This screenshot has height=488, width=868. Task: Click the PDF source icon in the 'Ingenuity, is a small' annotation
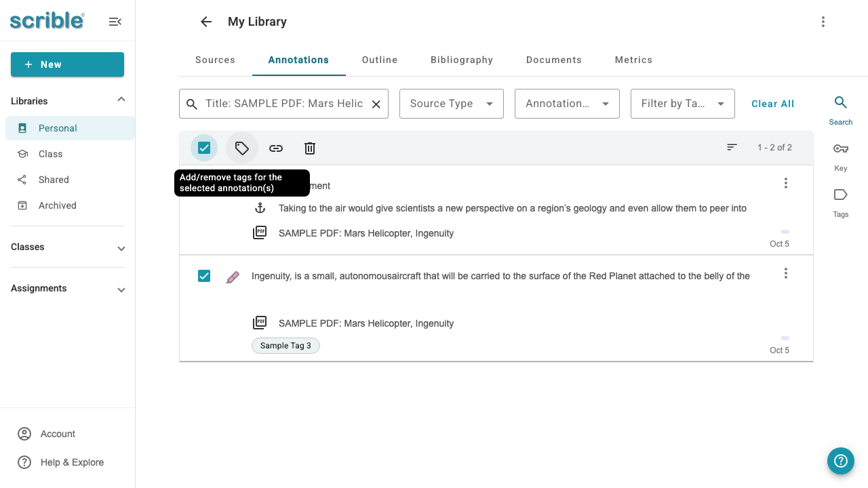260,323
